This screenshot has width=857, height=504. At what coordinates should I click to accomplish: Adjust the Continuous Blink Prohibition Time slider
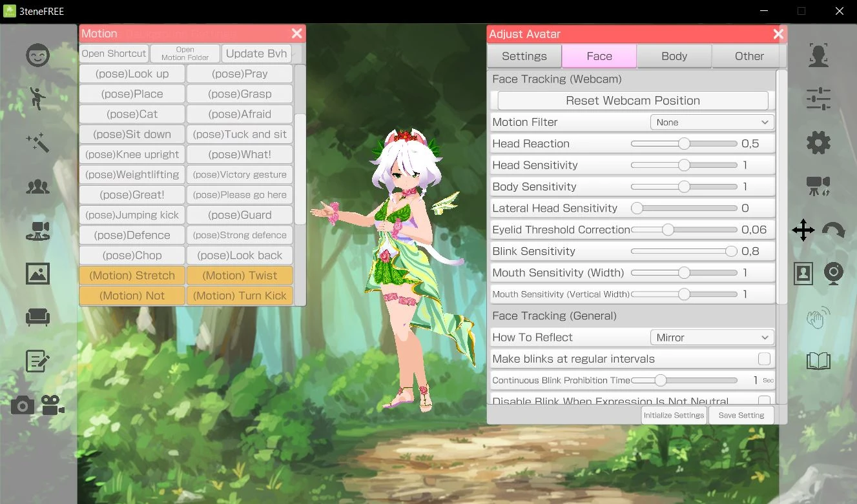(x=684, y=380)
